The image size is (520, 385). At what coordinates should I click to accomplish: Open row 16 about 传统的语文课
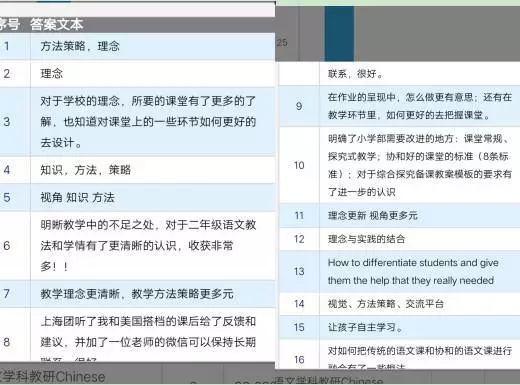click(400, 354)
